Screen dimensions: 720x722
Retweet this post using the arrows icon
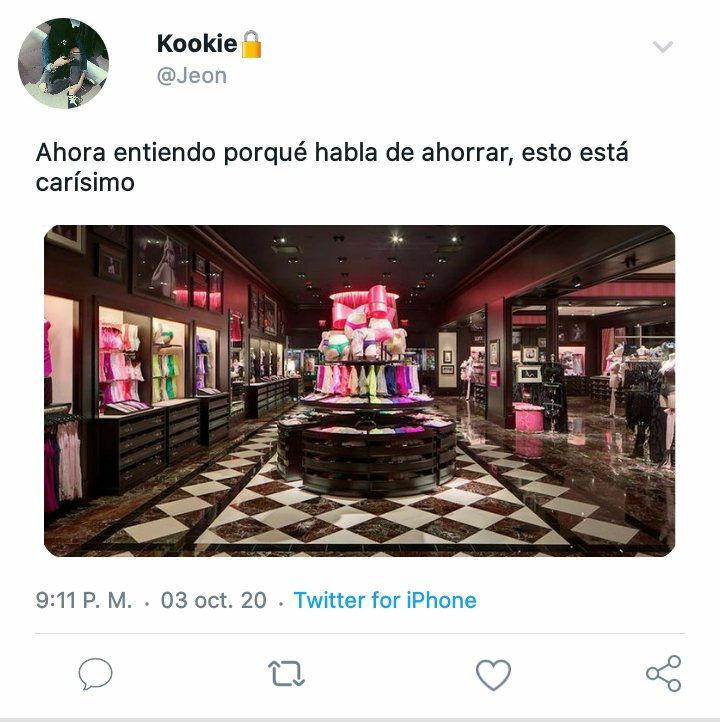pos(286,674)
